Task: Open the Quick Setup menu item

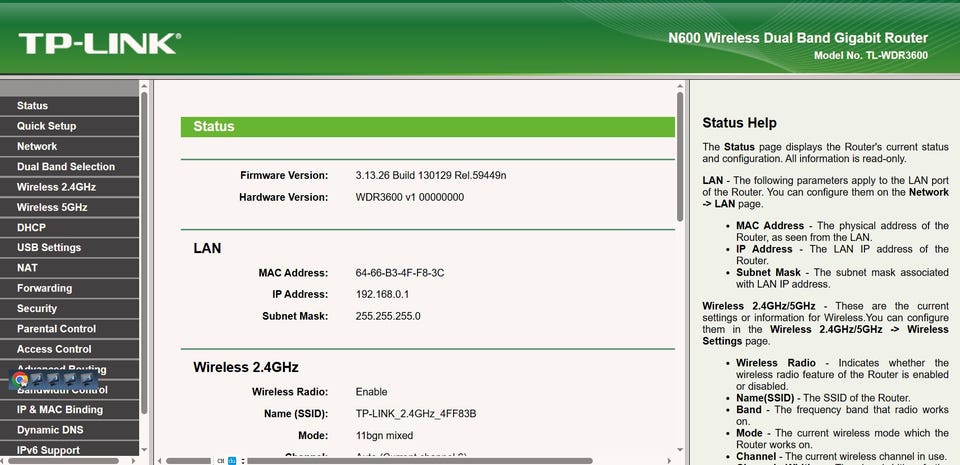Action: (46, 126)
